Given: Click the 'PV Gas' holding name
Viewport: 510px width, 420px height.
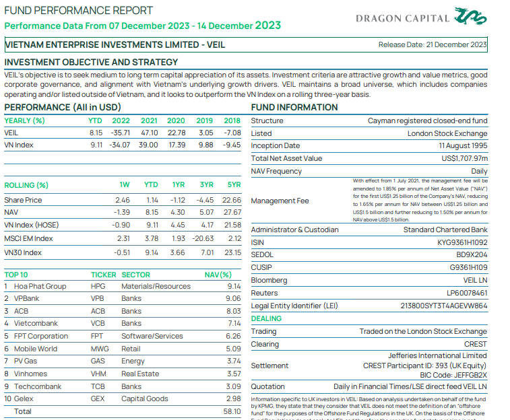Looking at the screenshot, I should (26, 361).
